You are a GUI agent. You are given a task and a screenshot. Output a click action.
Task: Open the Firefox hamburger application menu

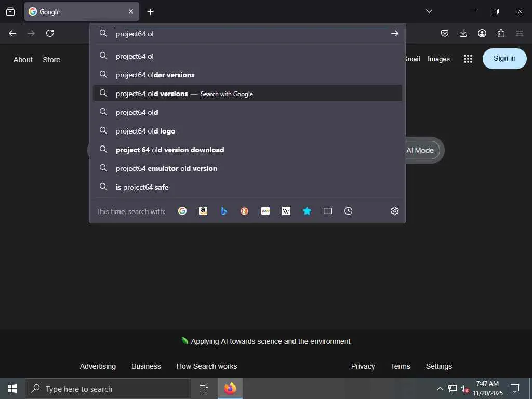[x=520, y=33]
